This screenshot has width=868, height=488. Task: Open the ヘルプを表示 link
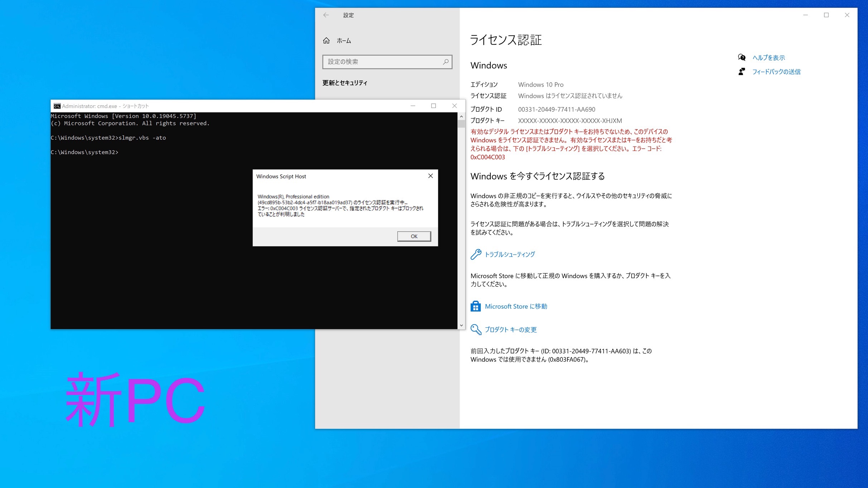point(768,58)
